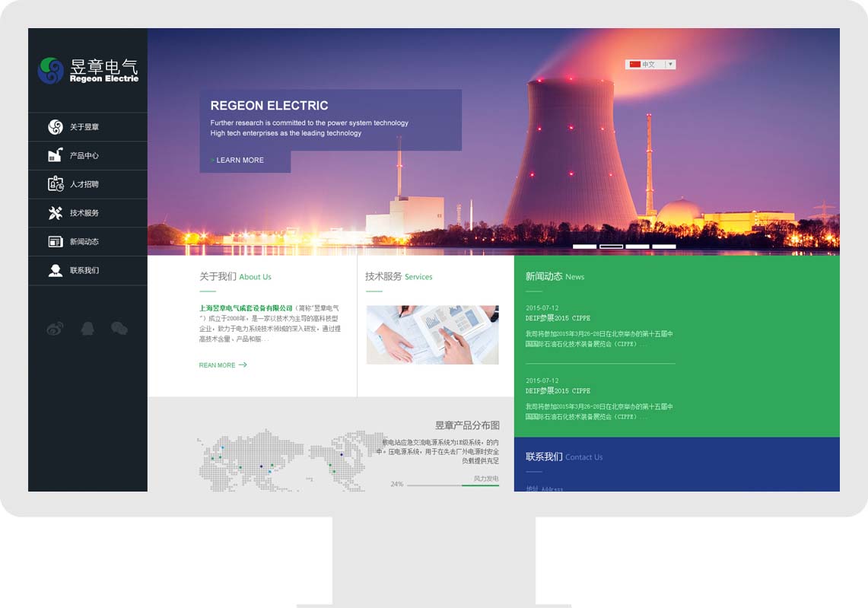Click the swirl icon beside 关于昱章
The image size is (868, 608).
click(56, 127)
